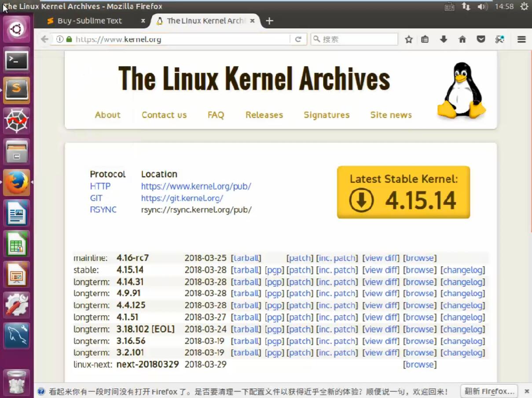Bookmark this page with star icon
The image size is (532, 398).
409,39
